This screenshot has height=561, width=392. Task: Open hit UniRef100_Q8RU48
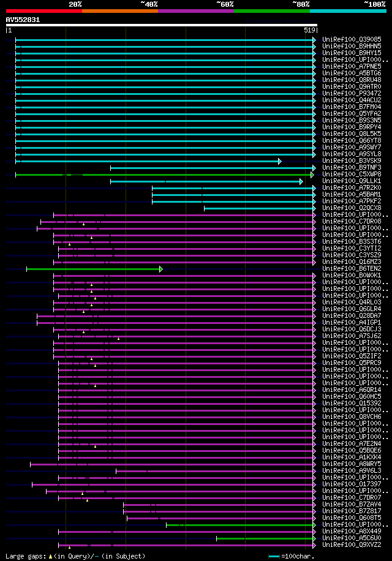(x=352, y=80)
